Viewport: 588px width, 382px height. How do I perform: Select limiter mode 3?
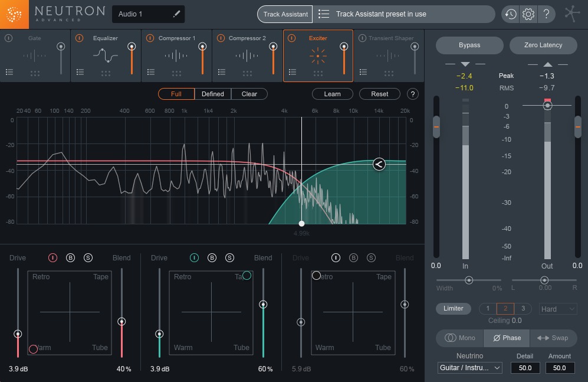(x=523, y=308)
